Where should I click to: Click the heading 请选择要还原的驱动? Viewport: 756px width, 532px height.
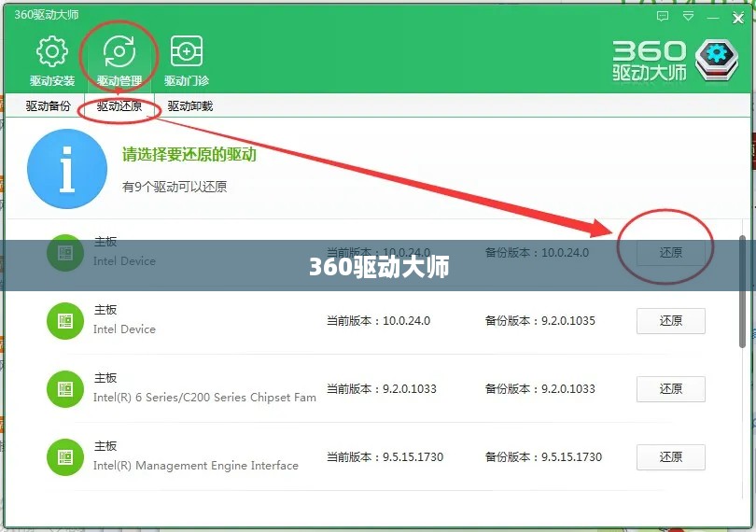point(189,154)
